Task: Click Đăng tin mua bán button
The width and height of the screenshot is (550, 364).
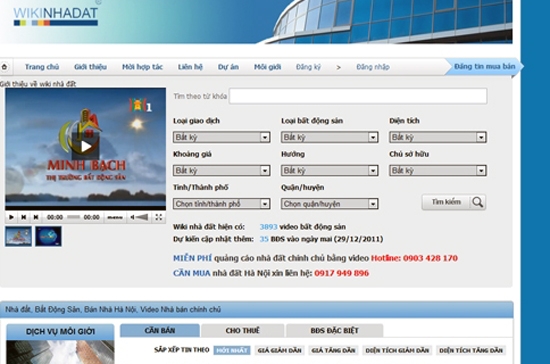Action: tap(484, 66)
